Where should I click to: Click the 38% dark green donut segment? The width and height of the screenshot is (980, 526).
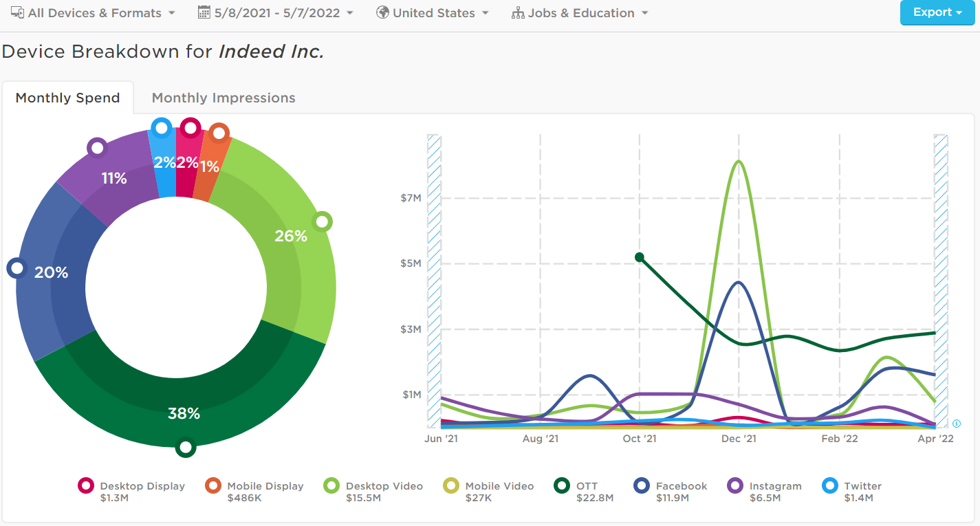(x=184, y=413)
